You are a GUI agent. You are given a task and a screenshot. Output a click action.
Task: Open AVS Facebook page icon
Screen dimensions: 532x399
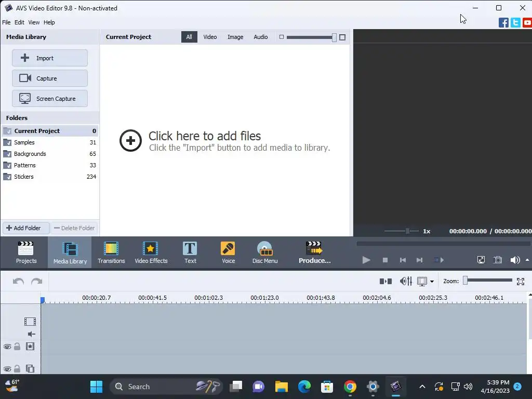point(503,23)
